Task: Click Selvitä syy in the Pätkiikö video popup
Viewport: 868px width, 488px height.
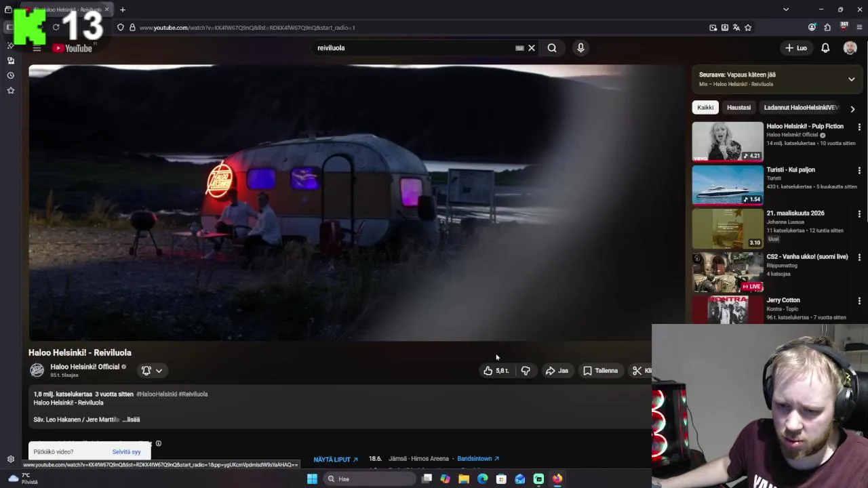Action: pyautogui.click(x=126, y=452)
